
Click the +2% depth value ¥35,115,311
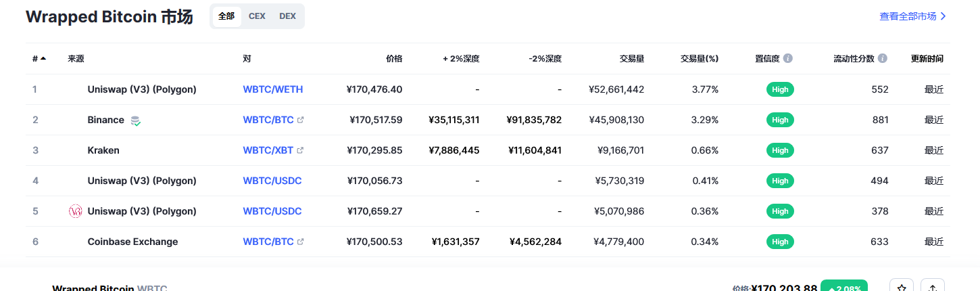coord(454,120)
